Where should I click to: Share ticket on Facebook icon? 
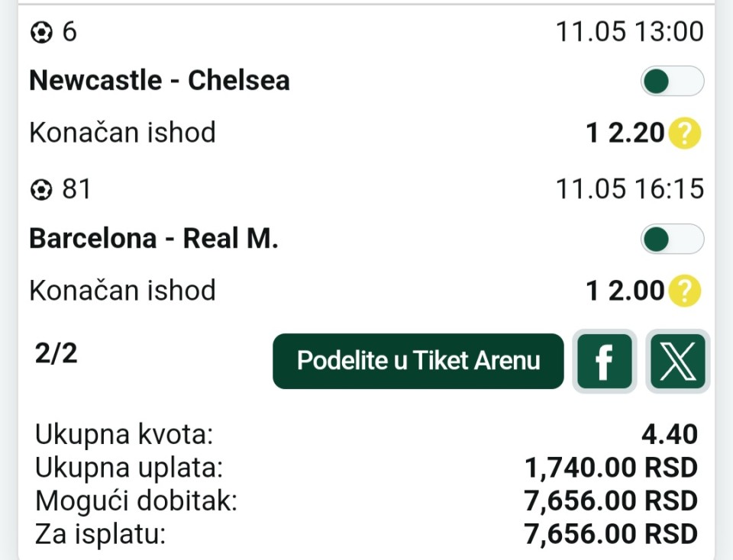pyautogui.click(x=605, y=361)
